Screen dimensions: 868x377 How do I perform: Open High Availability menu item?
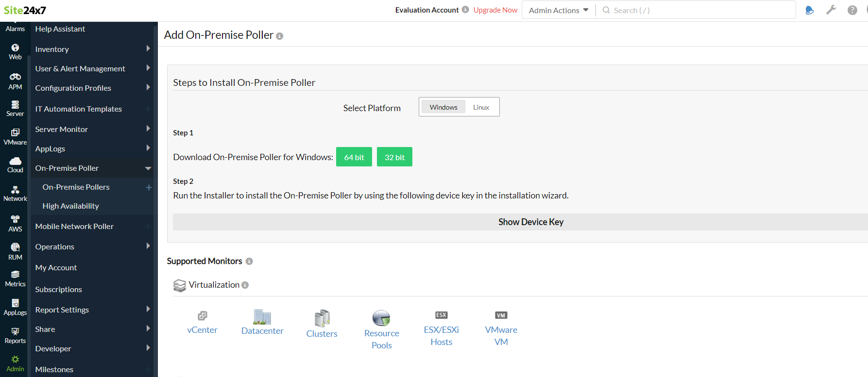point(70,206)
